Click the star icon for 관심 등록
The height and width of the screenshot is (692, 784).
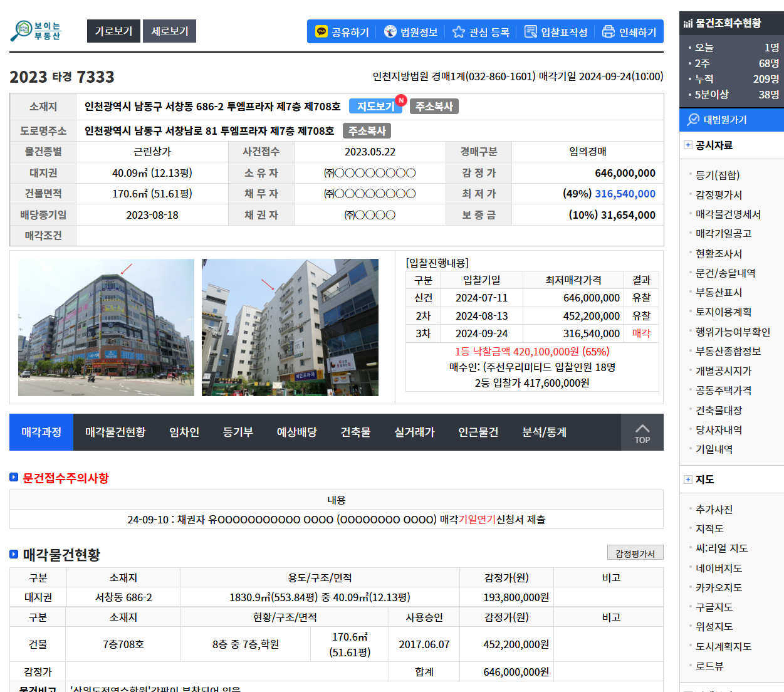coord(459,31)
